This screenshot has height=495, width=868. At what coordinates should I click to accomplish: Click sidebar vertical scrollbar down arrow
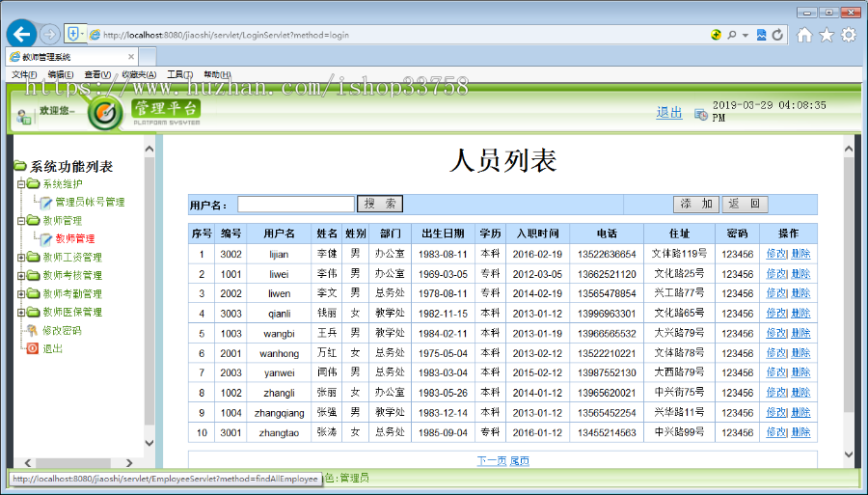(x=149, y=442)
